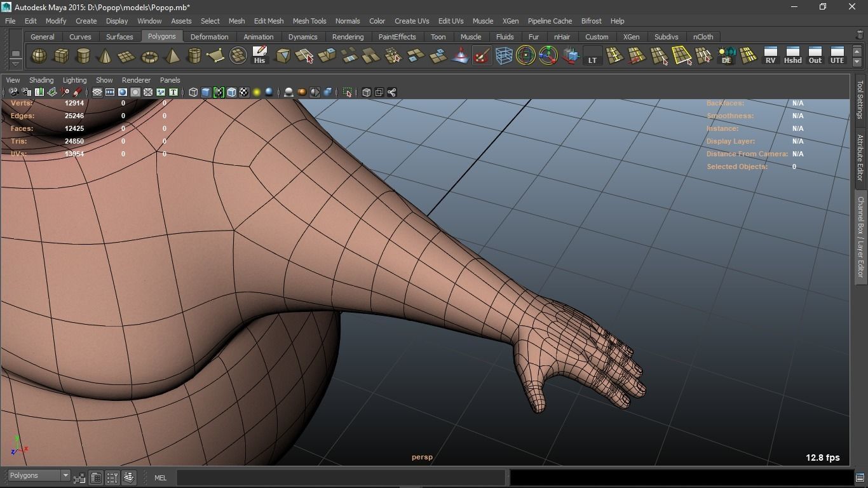Open the Show dropdown in viewport menu
This screenshot has width=868, height=488.
point(104,80)
